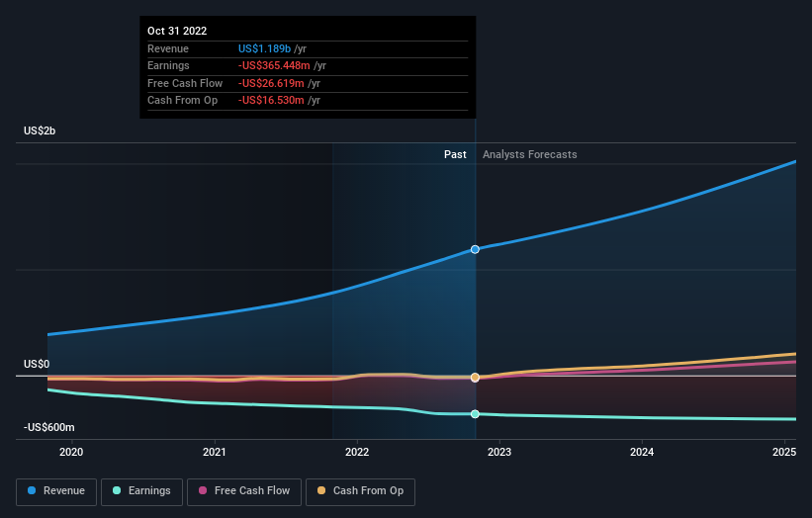Click the teal Earnings legend dot
Image resolution: width=812 pixels, height=518 pixels.
click(x=117, y=490)
